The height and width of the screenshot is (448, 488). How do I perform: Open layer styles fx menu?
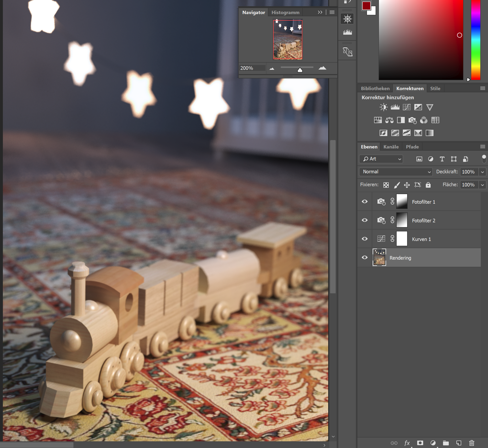pyautogui.click(x=407, y=443)
